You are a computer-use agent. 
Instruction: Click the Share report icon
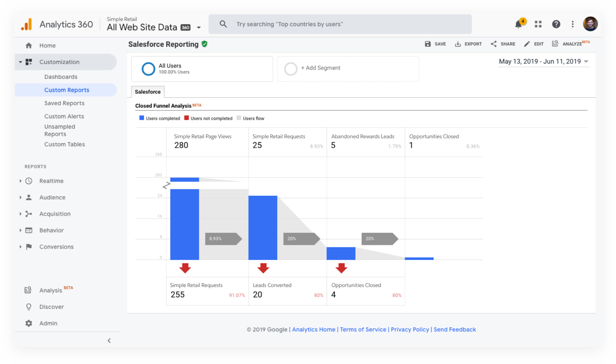[x=494, y=44]
